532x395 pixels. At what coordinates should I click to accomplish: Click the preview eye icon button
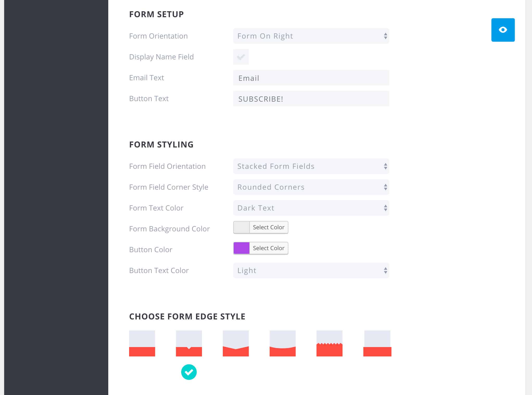point(503,30)
